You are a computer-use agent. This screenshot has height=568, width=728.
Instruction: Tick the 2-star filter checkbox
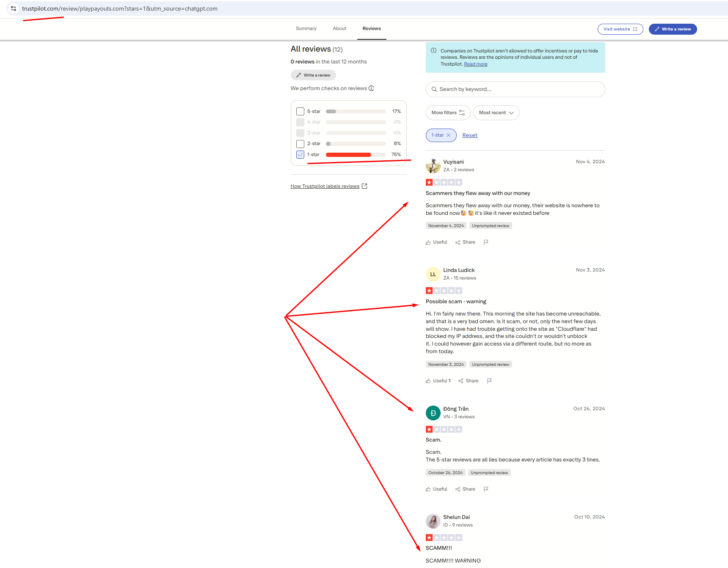(x=301, y=144)
